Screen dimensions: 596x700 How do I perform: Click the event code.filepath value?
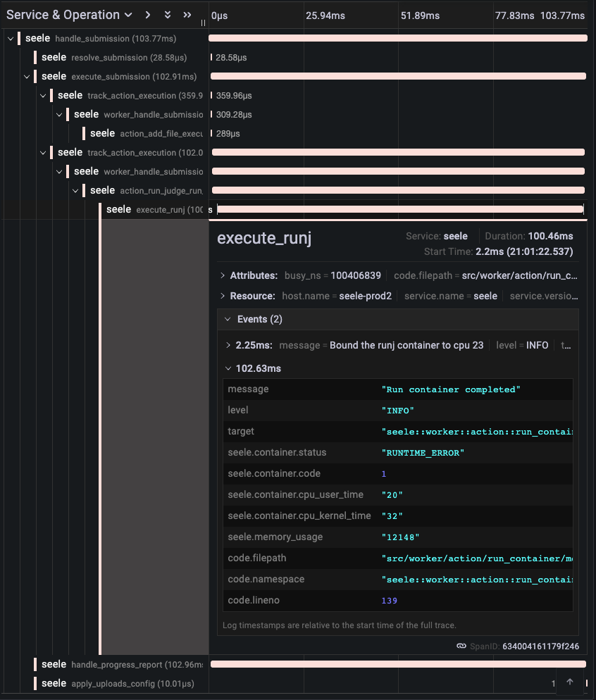477,558
